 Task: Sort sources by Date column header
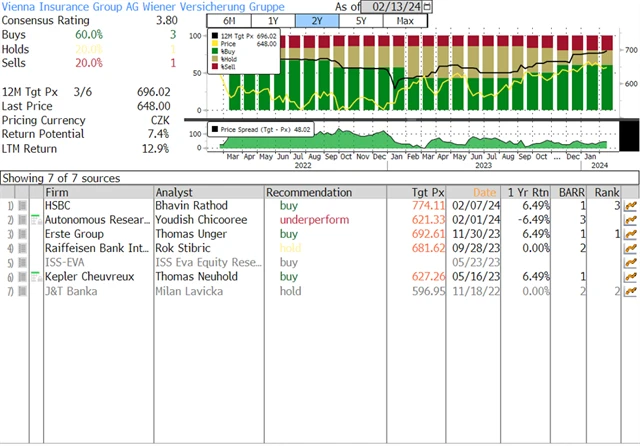(x=484, y=192)
